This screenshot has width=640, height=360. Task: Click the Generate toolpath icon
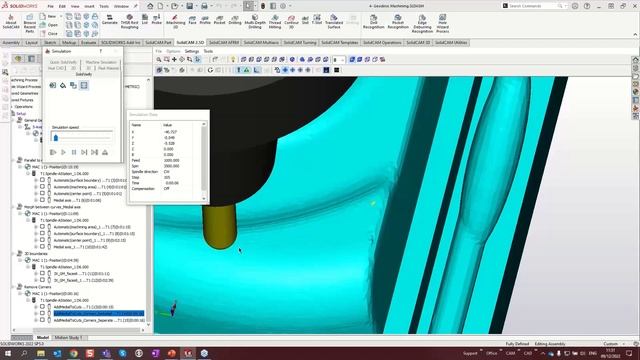(109, 20)
